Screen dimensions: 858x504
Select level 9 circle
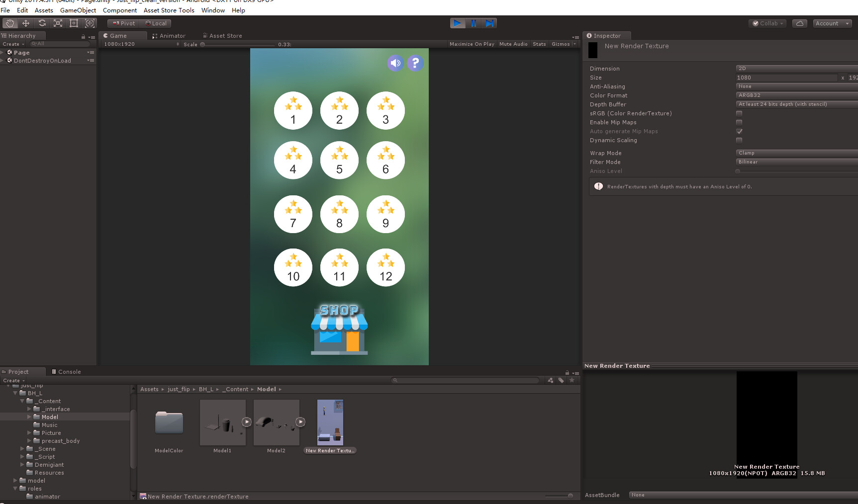[385, 214]
